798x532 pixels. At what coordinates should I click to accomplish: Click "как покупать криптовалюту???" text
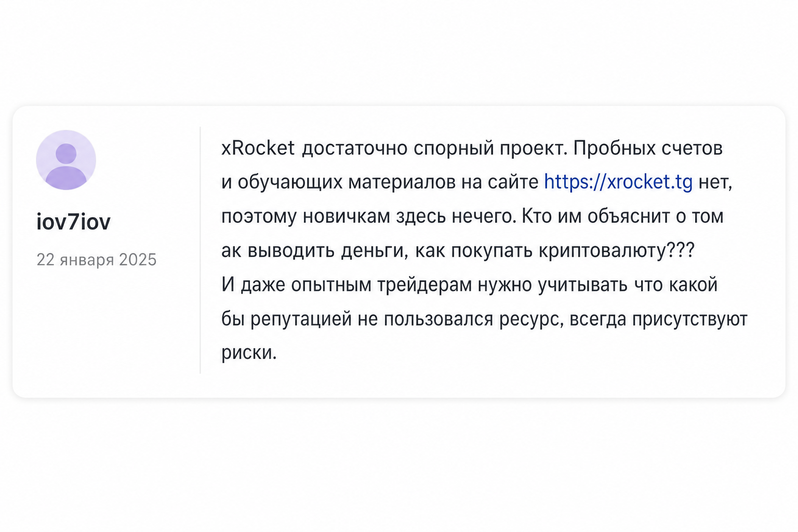tap(554, 250)
